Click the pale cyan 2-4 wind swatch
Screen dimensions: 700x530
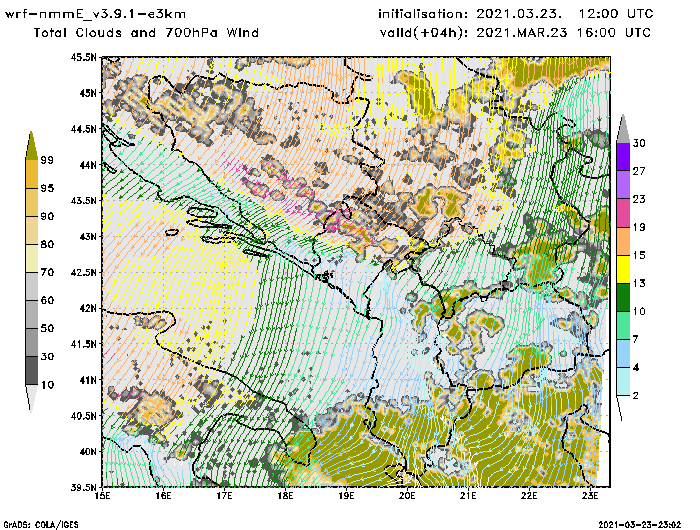(x=623, y=382)
